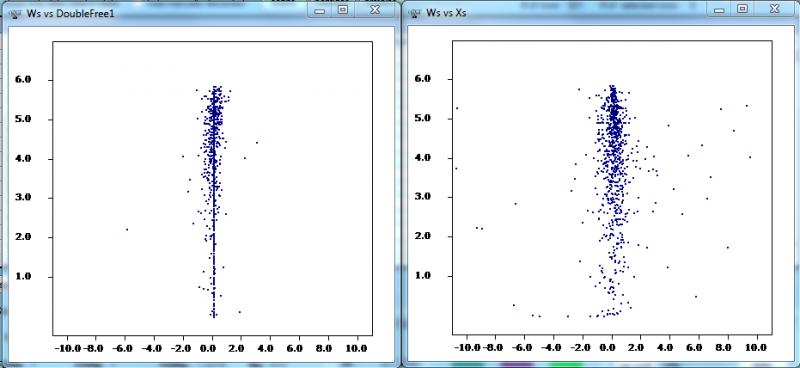Image resolution: width=800 pixels, height=368 pixels.
Task: Click y-axis label 6.0 in Ws vs Xs plot
Action: (x=422, y=79)
